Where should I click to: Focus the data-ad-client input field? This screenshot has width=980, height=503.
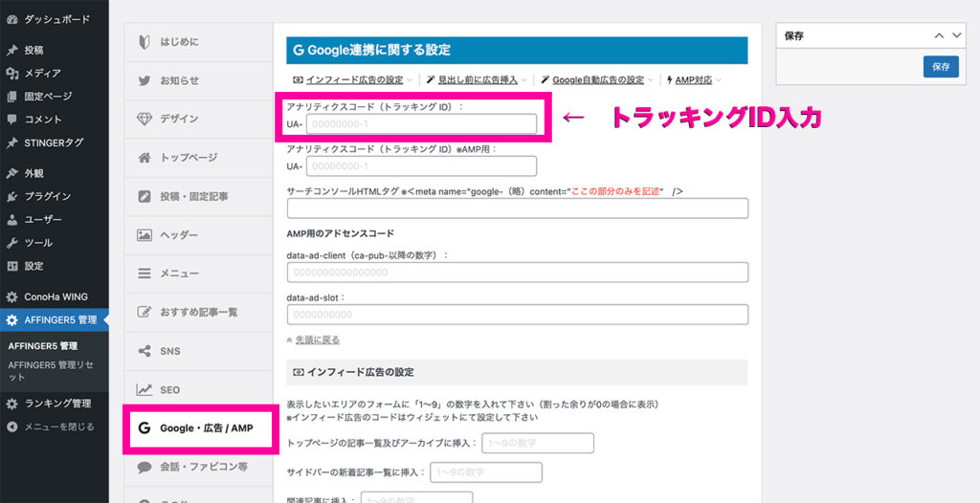click(518, 273)
